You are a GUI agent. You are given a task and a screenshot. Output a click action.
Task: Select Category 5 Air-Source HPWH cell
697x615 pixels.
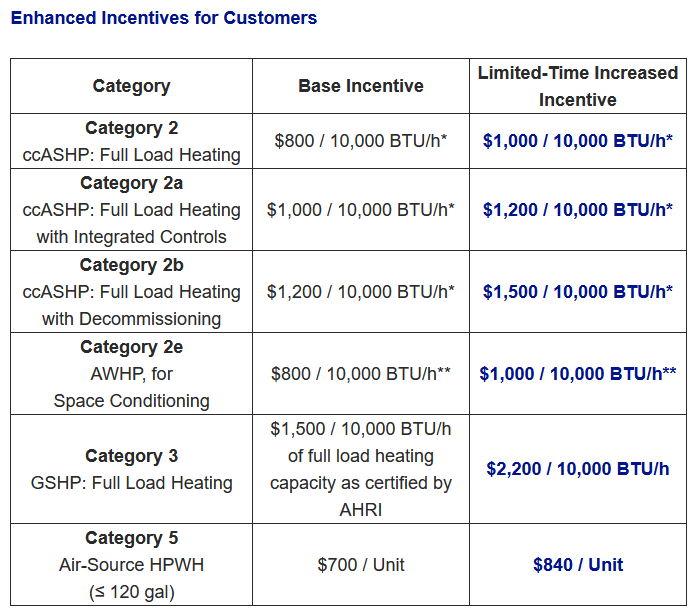click(x=131, y=565)
